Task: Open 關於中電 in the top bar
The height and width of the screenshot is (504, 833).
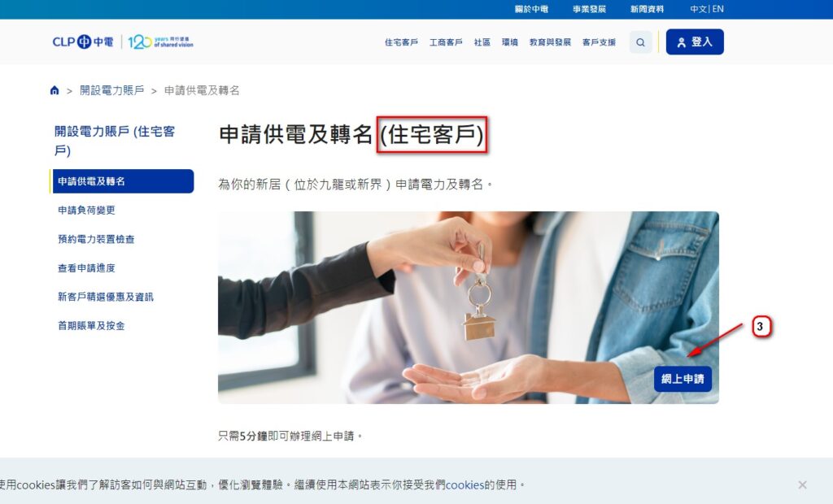Action: pyautogui.click(x=531, y=9)
